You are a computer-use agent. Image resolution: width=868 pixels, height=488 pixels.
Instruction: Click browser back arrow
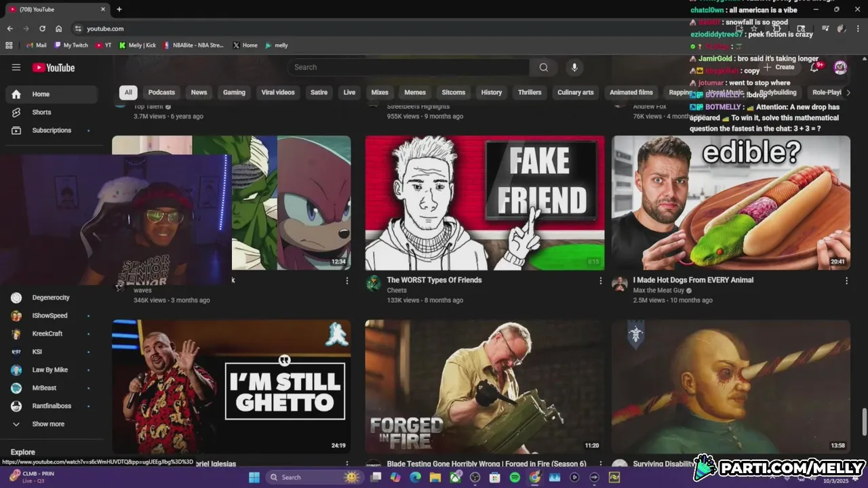9,28
